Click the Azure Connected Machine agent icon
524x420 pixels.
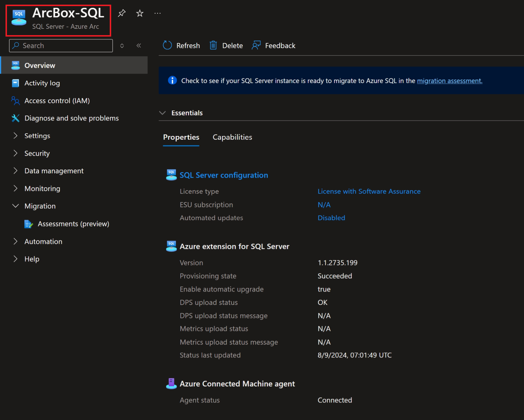(171, 383)
